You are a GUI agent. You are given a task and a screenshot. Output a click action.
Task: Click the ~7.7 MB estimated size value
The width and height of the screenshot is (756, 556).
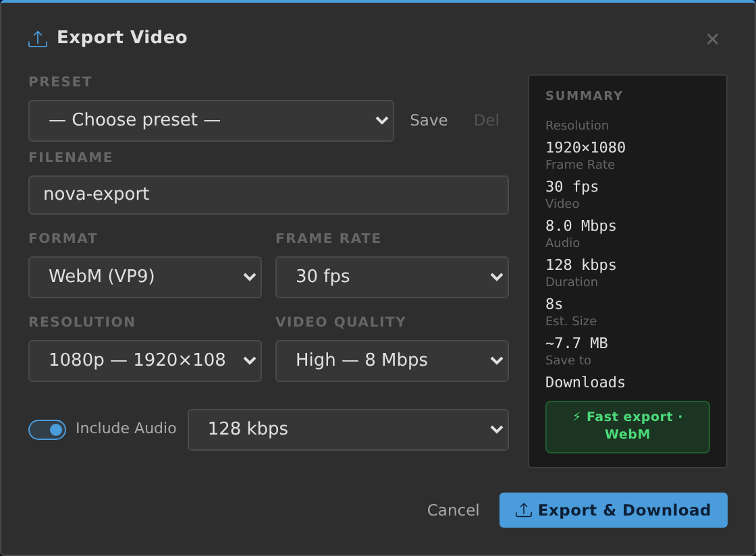pyautogui.click(x=576, y=343)
